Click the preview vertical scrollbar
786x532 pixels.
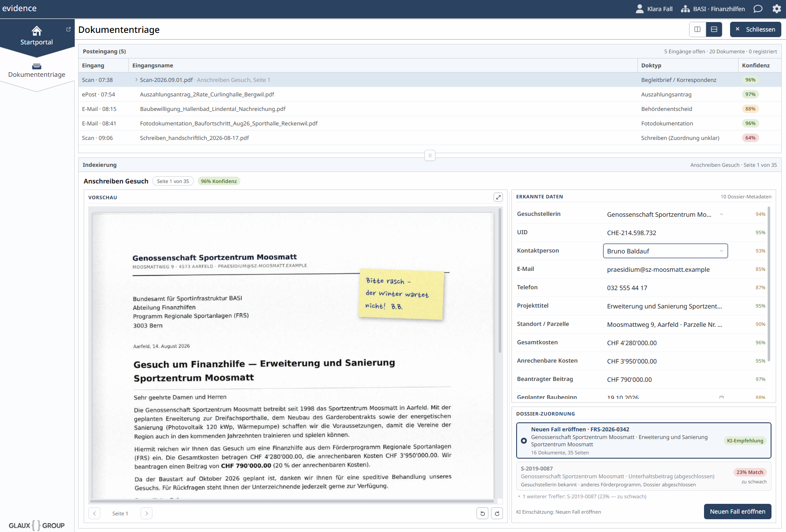click(500, 280)
